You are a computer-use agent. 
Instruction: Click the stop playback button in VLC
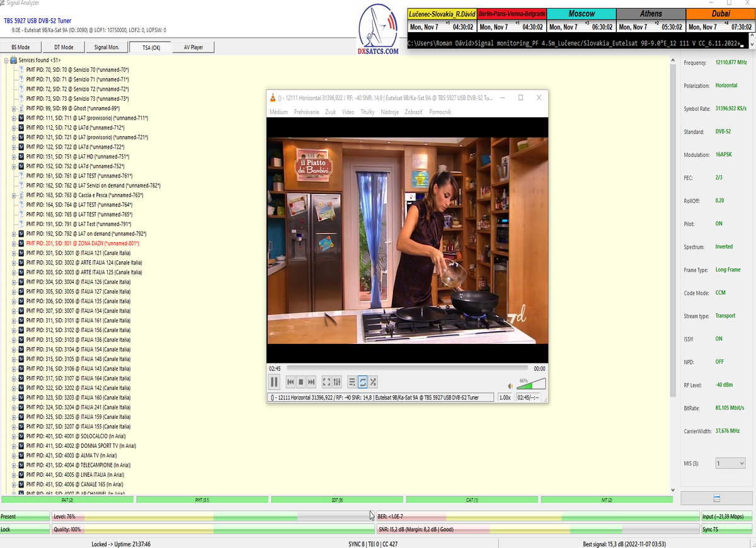coord(301,382)
